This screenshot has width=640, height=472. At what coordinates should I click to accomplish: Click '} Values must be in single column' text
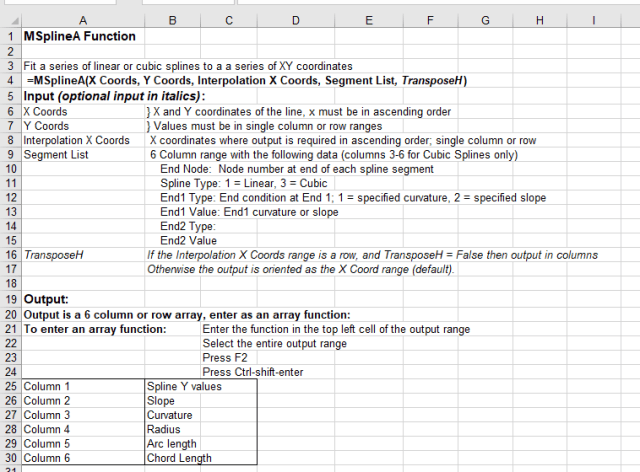264,126
